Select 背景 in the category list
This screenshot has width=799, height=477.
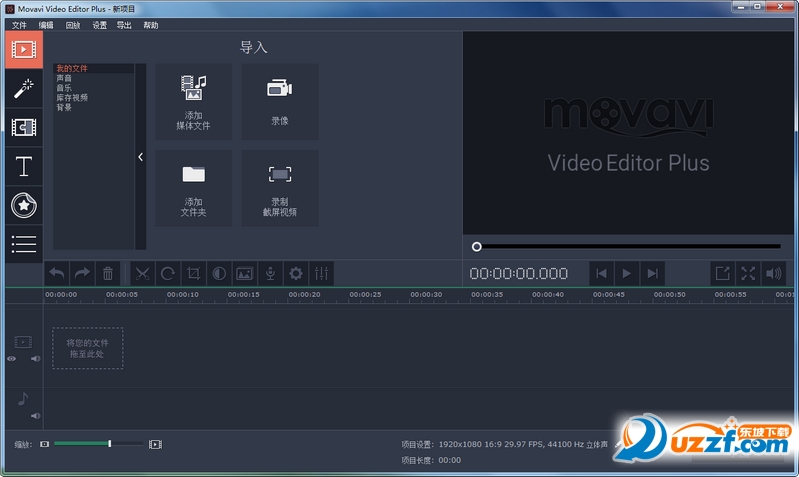click(64, 107)
